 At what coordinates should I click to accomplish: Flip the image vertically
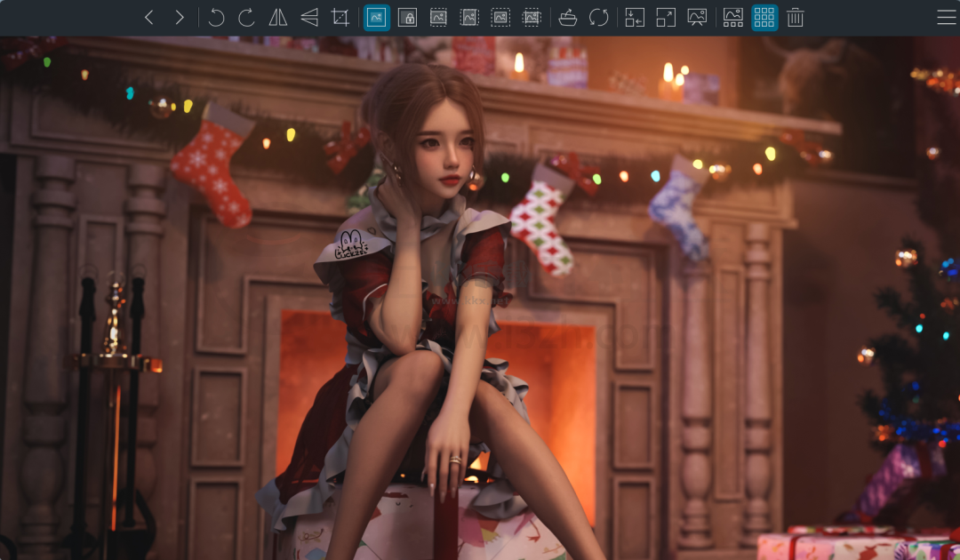coord(308,17)
